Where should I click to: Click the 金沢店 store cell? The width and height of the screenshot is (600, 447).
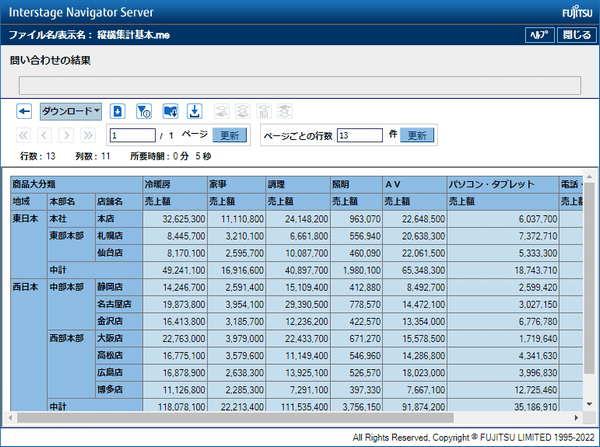[x=119, y=321]
